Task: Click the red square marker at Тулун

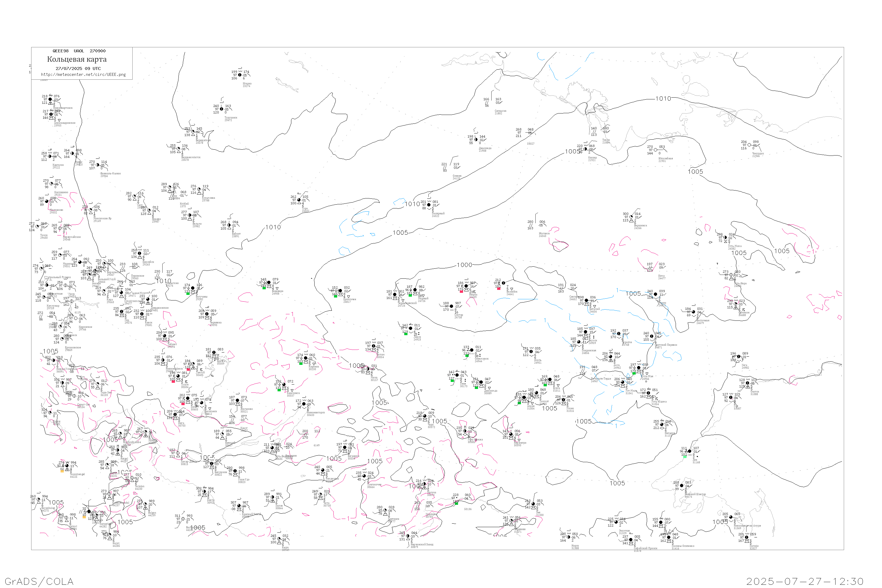Action: [x=173, y=381]
